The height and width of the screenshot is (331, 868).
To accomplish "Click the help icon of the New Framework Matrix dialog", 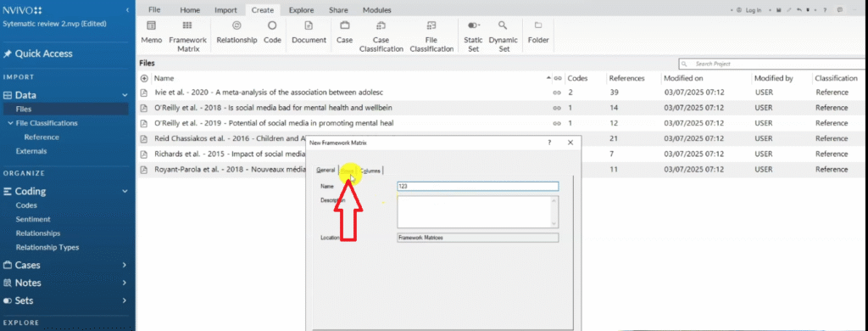I will [x=549, y=143].
